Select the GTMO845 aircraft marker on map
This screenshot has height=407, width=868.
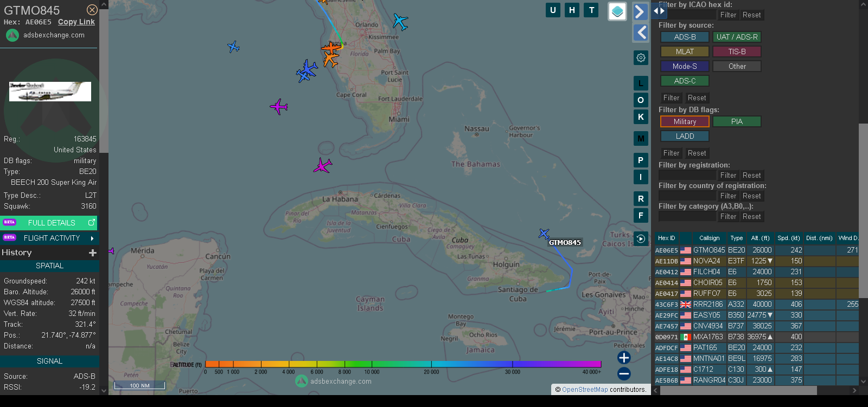pyautogui.click(x=544, y=234)
